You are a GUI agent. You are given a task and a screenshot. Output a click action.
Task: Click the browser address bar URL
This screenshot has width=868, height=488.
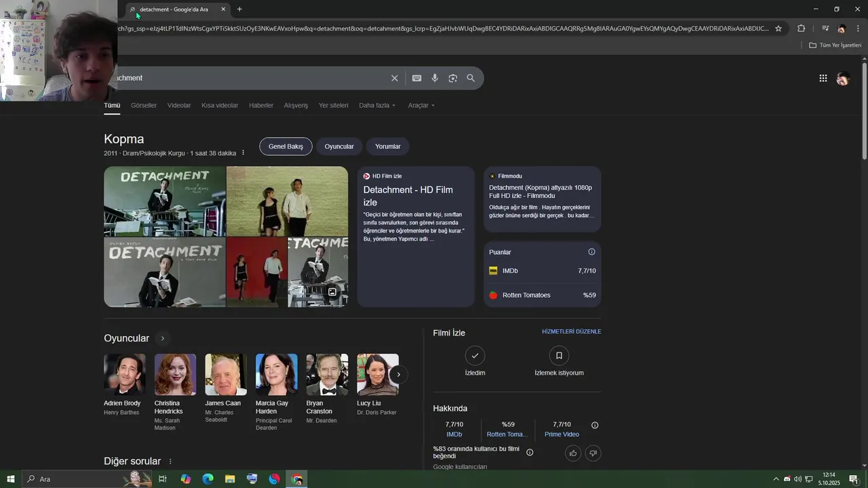[443, 28]
